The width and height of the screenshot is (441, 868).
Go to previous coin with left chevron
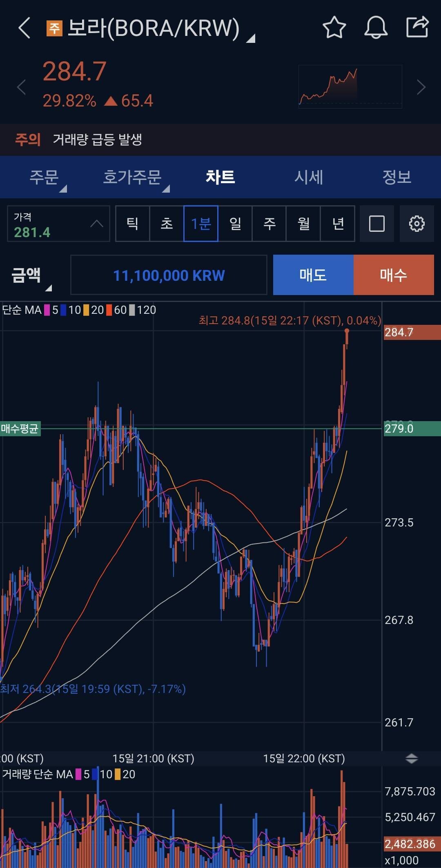[x=21, y=87]
